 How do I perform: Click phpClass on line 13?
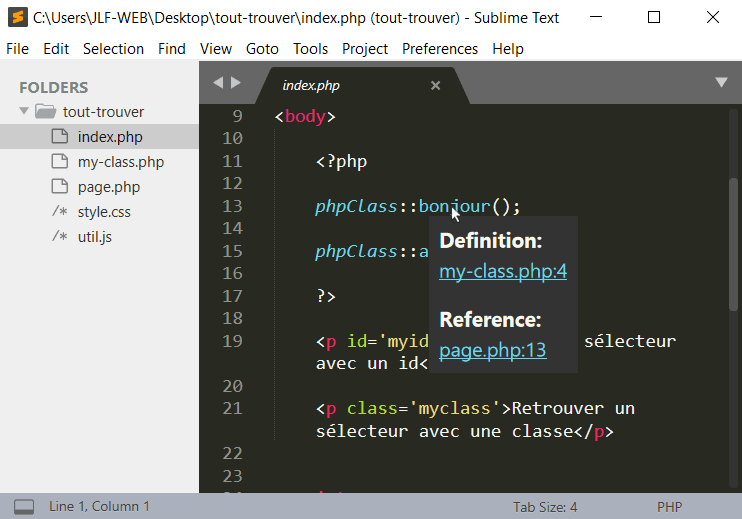click(356, 206)
